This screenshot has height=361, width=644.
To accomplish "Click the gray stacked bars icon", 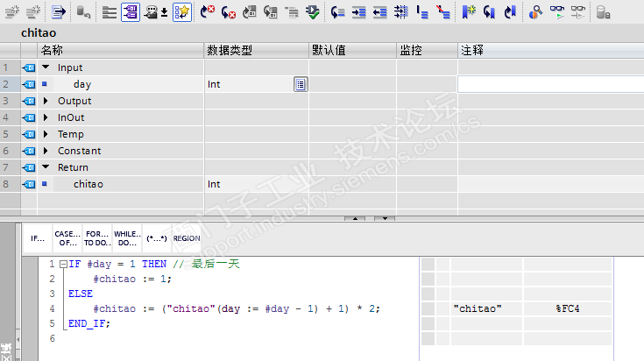I will (x=110, y=12).
